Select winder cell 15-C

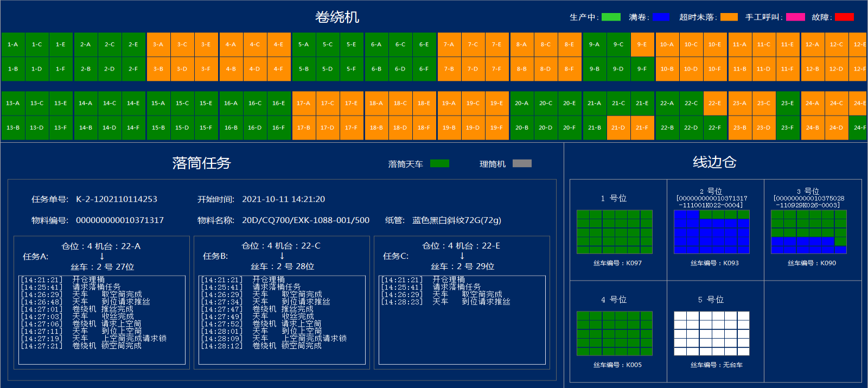[x=182, y=103]
